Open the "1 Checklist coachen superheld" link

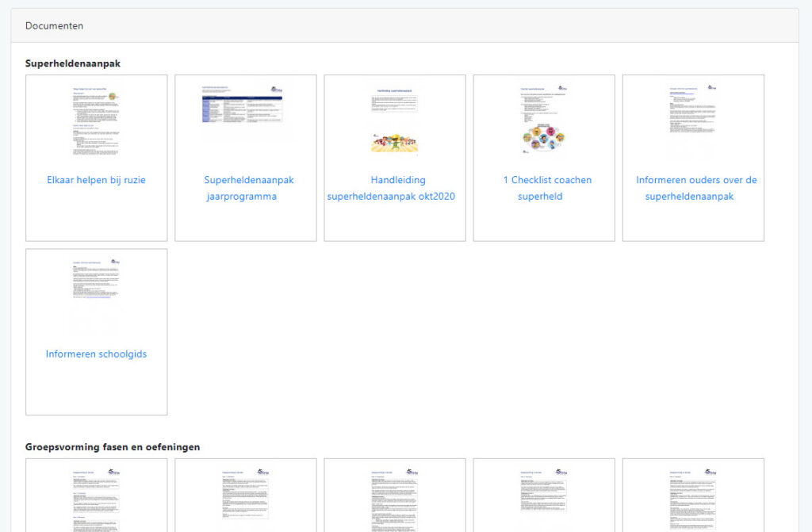point(547,188)
